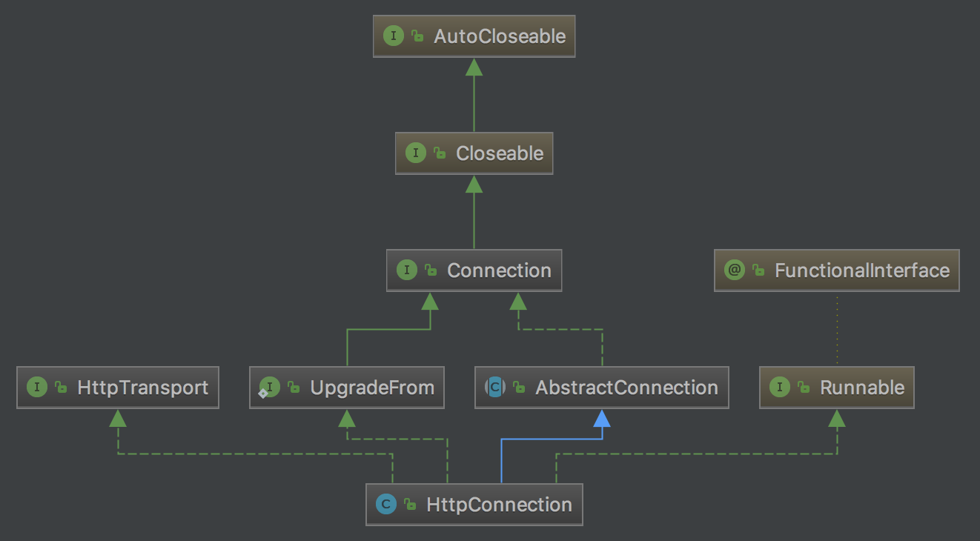This screenshot has width=980, height=541.
Task: Click the class icon on HttpConnection node
Action: tap(386, 505)
